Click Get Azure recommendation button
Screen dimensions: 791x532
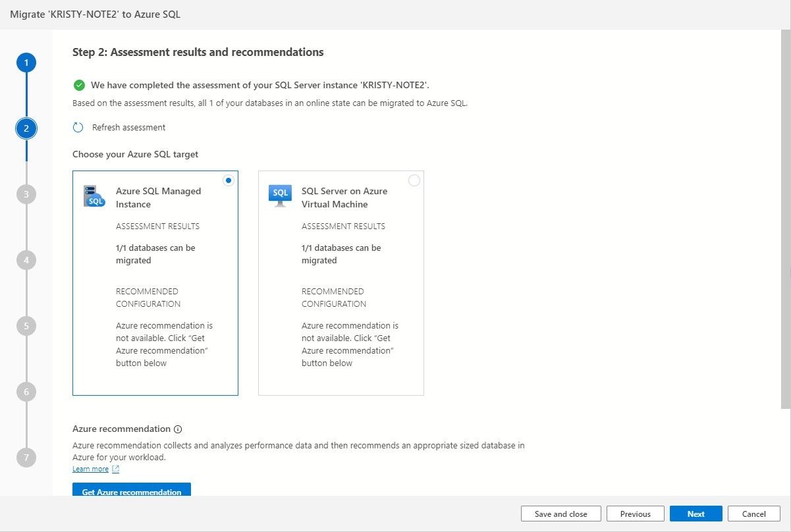point(132,489)
